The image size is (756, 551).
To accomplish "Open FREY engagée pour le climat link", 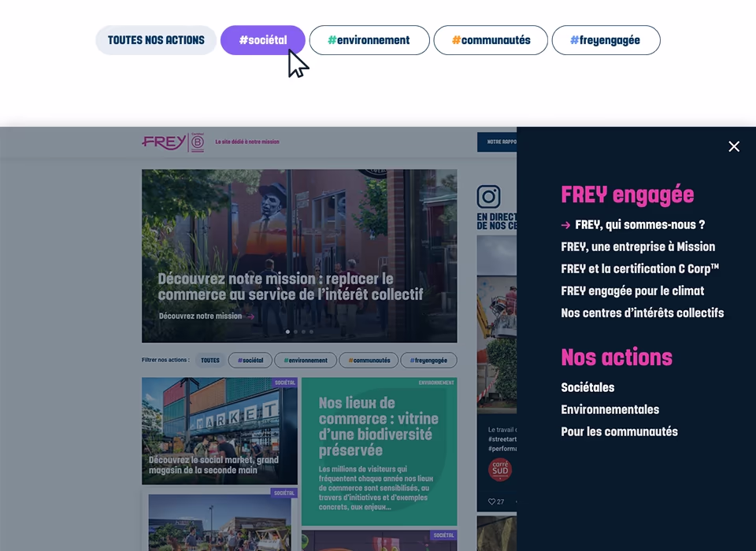I will coord(632,291).
